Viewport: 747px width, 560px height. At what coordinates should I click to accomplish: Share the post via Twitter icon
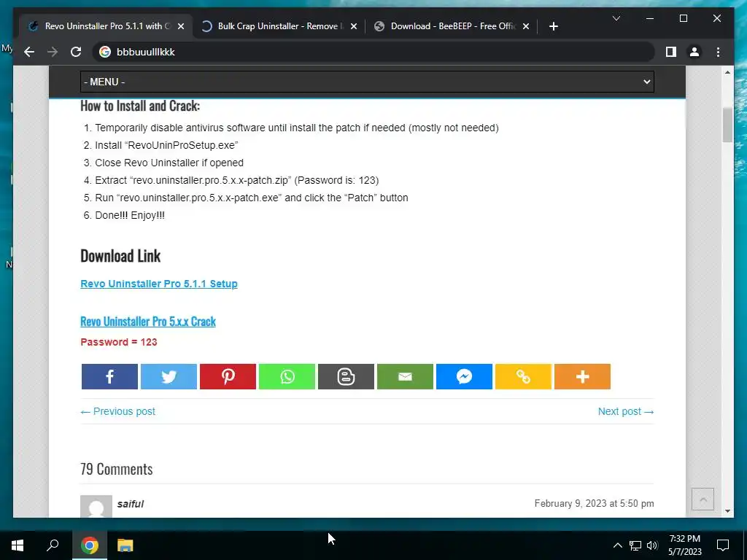(169, 377)
